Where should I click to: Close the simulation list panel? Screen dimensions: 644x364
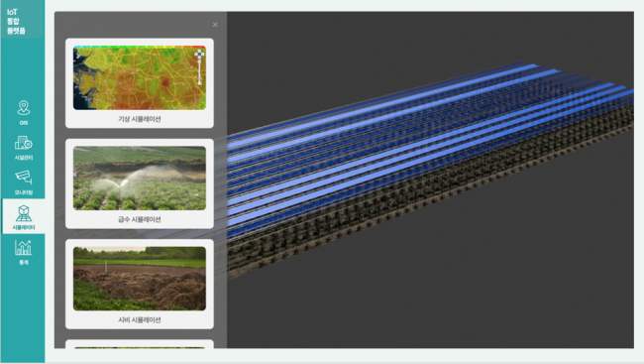[x=215, y=25]
